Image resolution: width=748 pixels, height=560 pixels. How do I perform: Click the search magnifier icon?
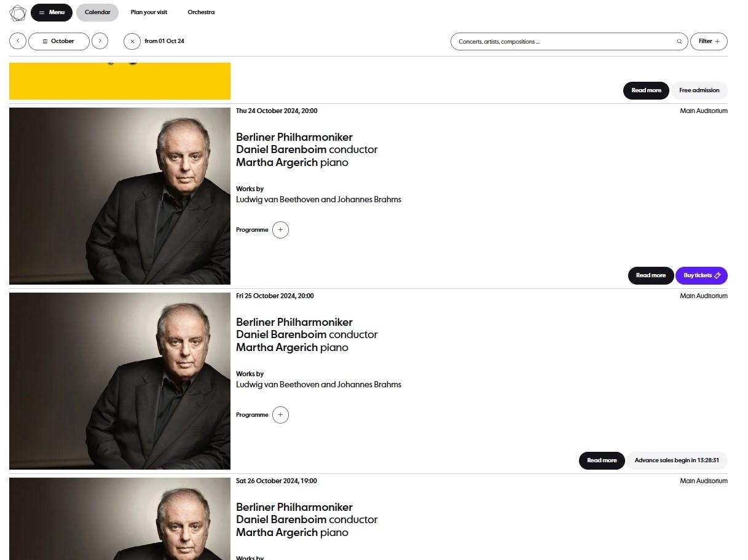click(679, 42)
